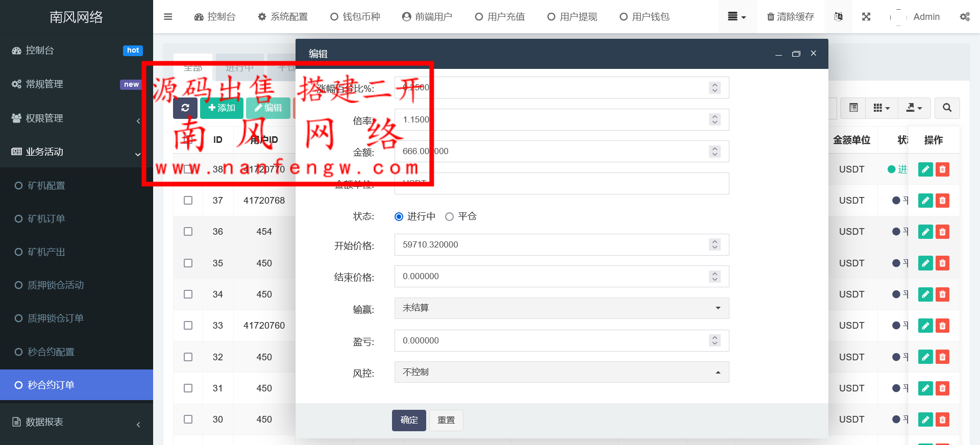
Task: Open the settings gears icon at top right
Action: click(964, 17)
